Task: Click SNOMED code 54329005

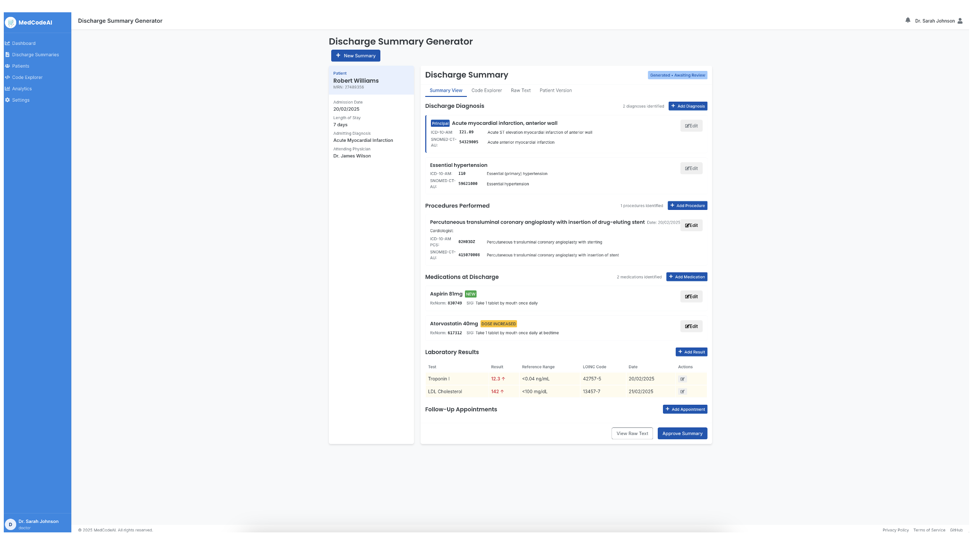Action: click(469, 142)
